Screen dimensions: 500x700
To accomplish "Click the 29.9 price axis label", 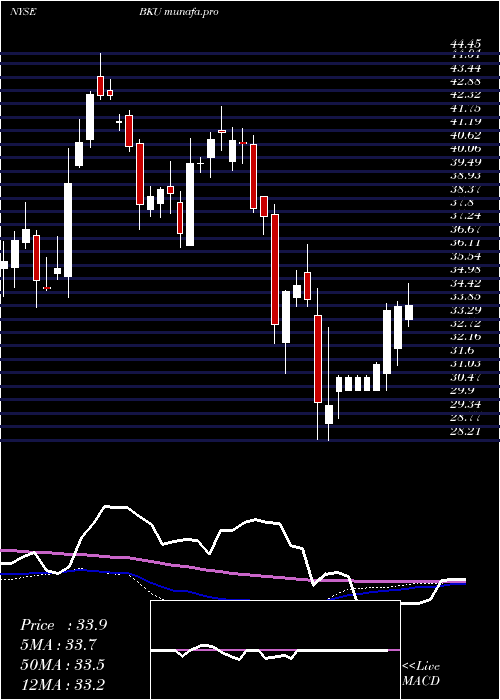I will click(x=463, y=390).
